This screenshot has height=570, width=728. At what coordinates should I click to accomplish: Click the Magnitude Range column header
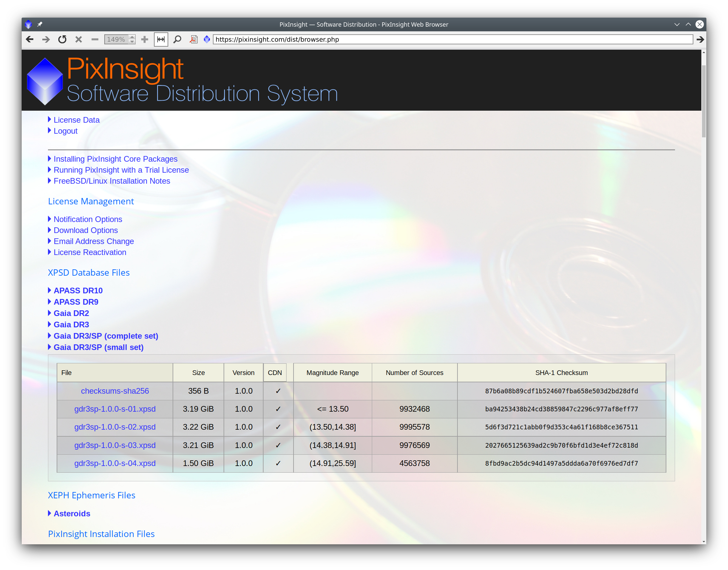[x=333, y=373]
